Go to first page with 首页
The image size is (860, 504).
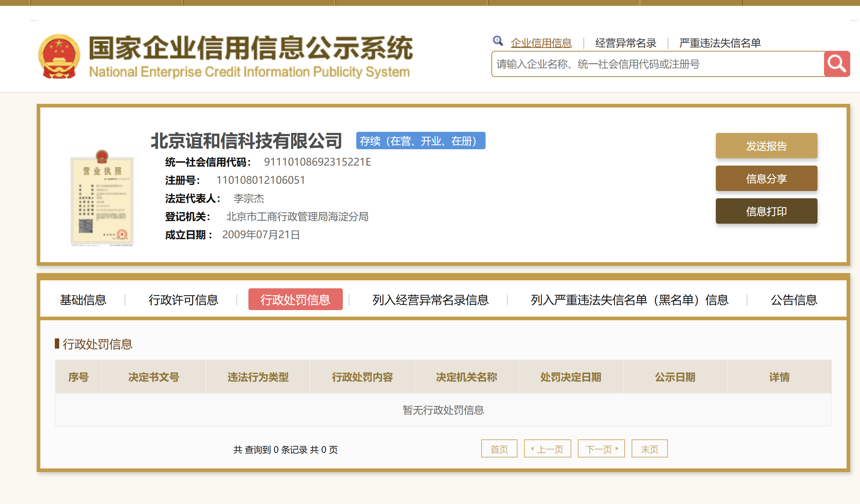499,449
